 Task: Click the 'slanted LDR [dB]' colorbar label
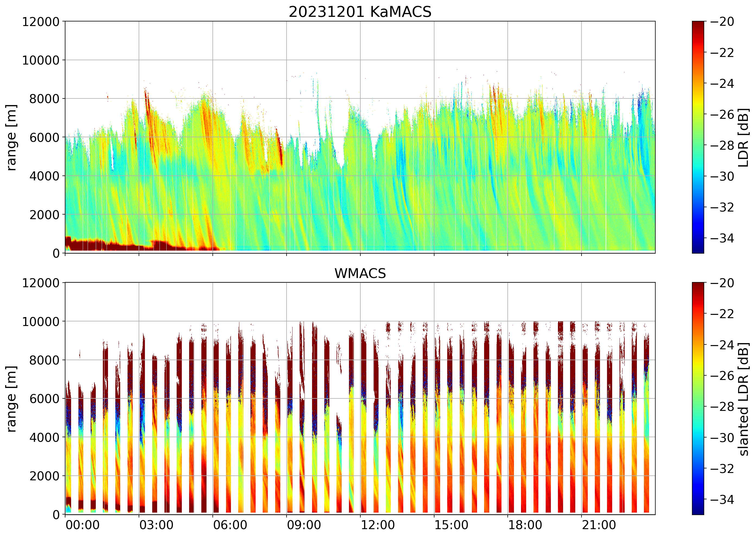click(744, 399)
